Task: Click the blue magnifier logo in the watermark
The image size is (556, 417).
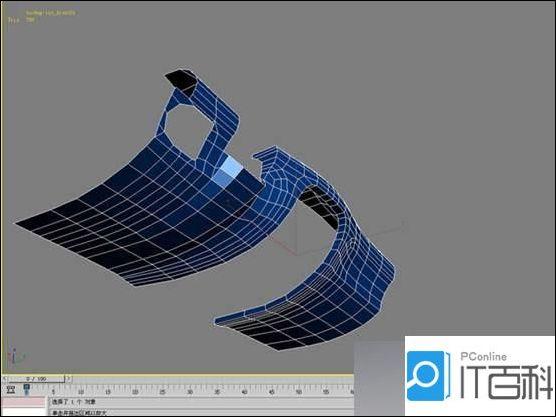Action: tap(426, 376)
